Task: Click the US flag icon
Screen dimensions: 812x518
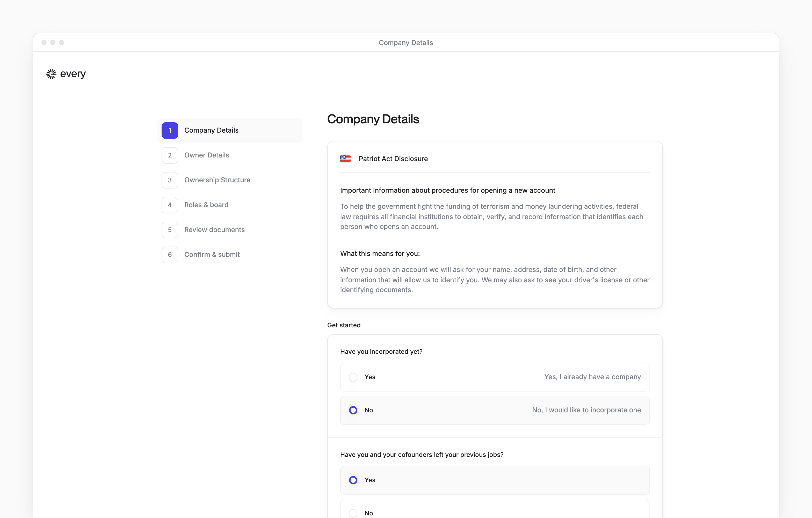Action: tap(345, 159)
